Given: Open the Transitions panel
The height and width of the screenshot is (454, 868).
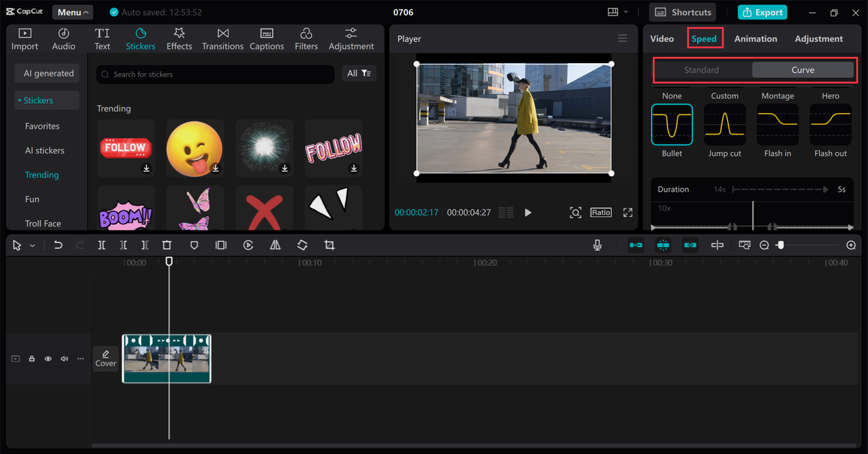Looking at the screenshot, I should 222,39.
